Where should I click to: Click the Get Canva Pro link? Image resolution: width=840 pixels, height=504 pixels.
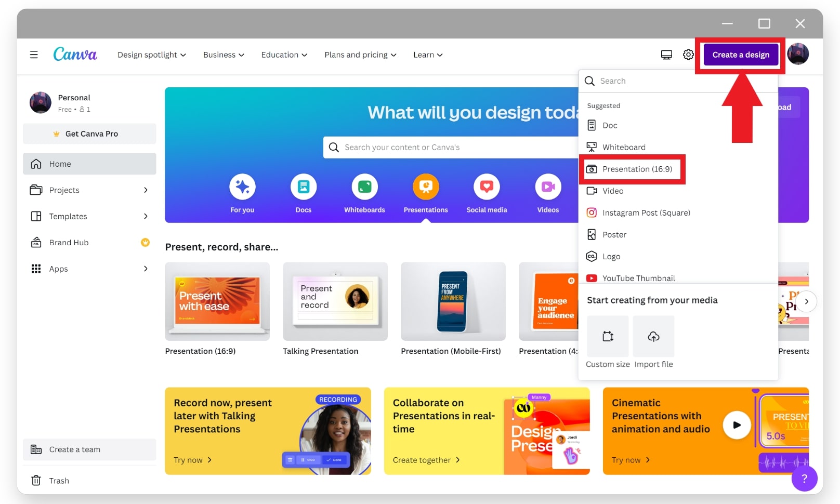(x=89, y=134)
